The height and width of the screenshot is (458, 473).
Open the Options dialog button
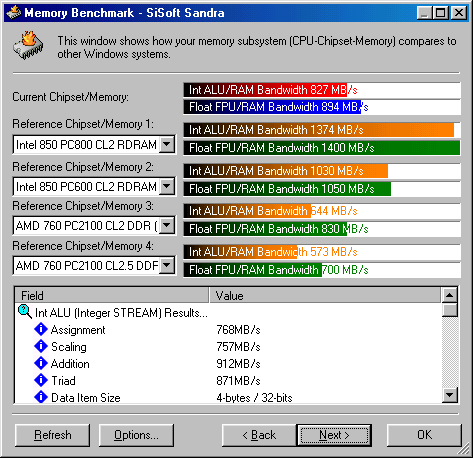tap(136, 435)
